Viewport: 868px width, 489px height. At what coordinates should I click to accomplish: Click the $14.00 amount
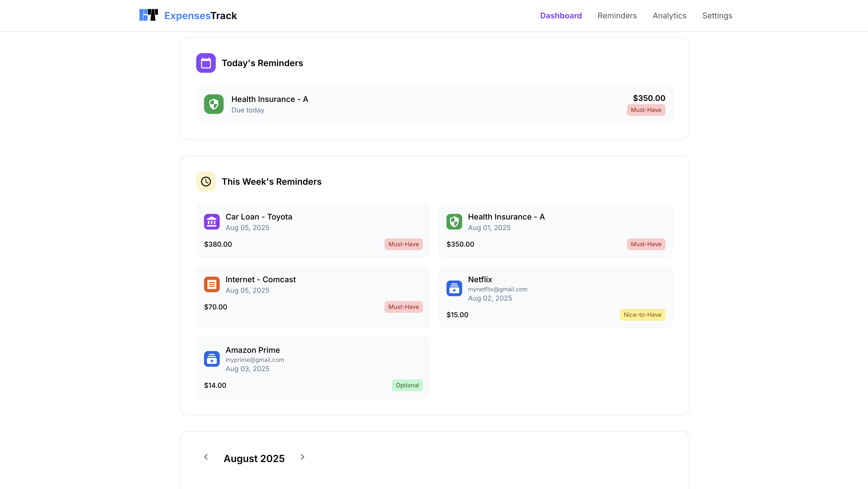point(215,385)
